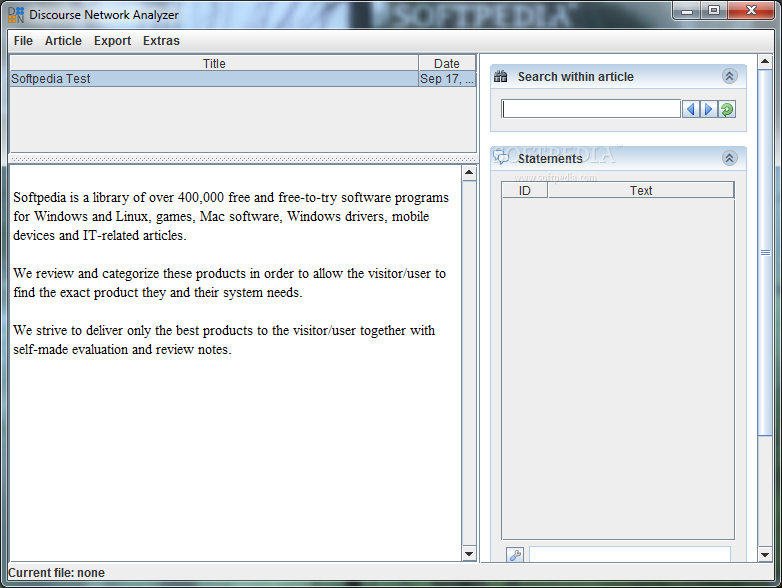This screenshot has height=588, width=782.
Task: Sort articles by Title column header
Action: pos(214,63)
